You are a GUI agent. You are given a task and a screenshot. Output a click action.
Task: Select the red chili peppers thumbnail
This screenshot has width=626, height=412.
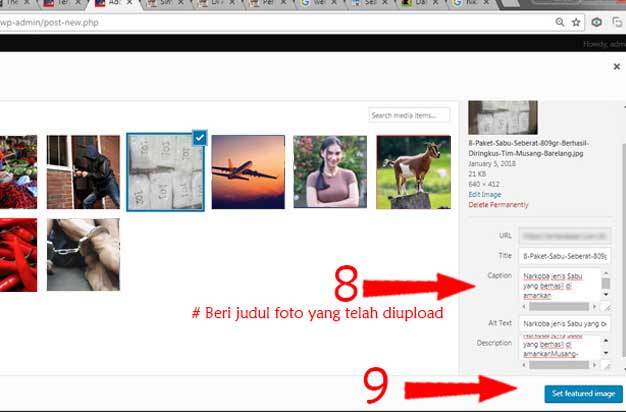[x=18, y=255]
